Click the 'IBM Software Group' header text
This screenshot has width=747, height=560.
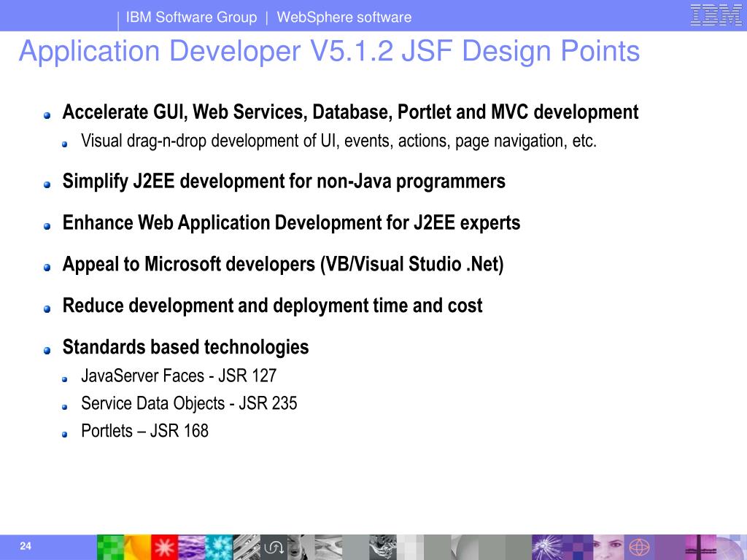(191, 17)
